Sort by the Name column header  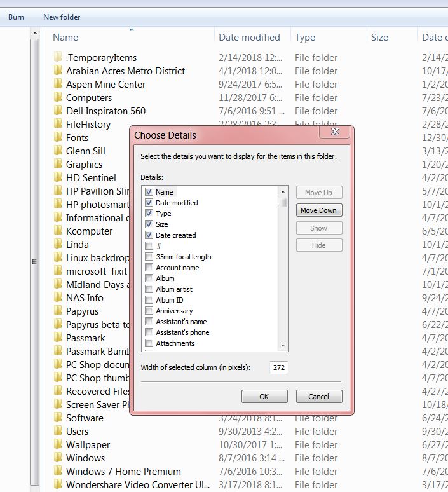click(65, 38)
